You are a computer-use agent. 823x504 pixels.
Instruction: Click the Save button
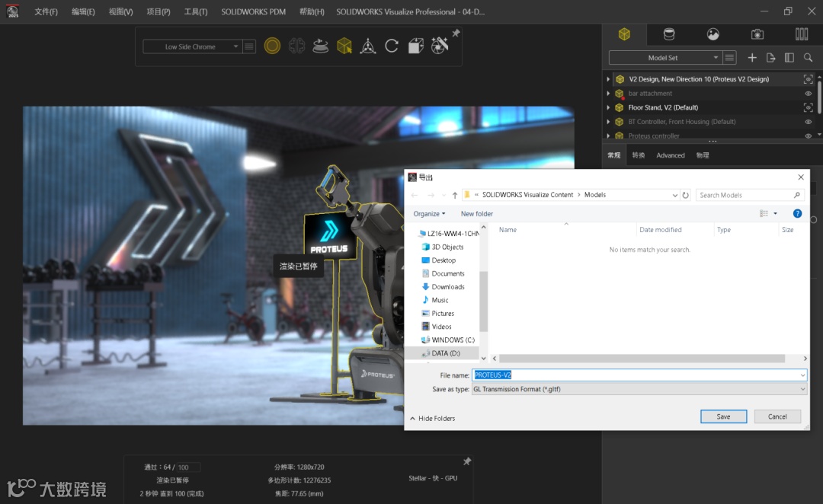[723, 416]
